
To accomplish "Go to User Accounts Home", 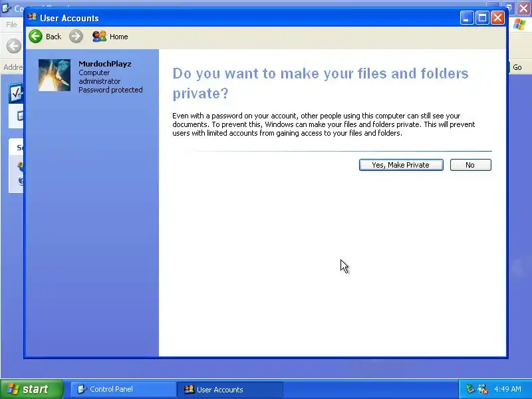I will tap(110, 37).
